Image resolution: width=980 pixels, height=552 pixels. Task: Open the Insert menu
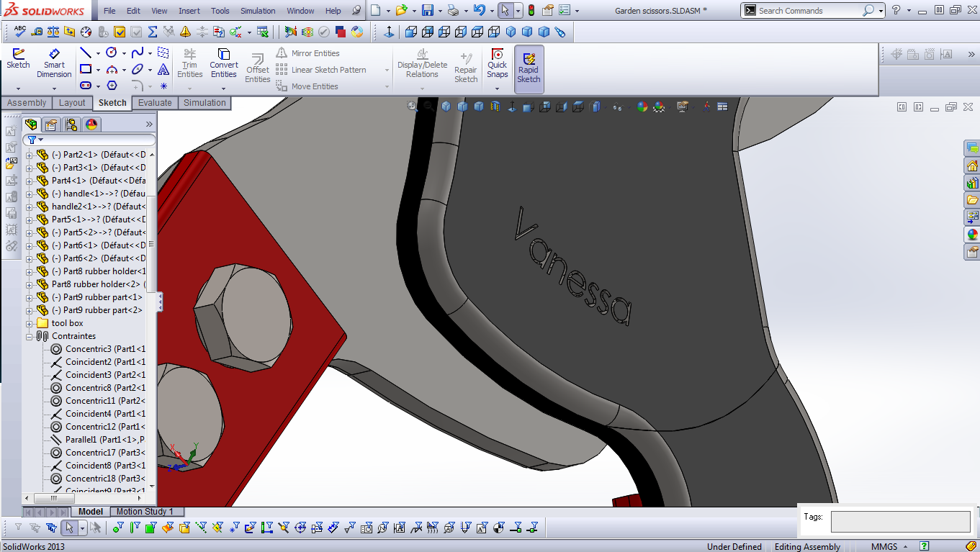(x=189, y=11)
